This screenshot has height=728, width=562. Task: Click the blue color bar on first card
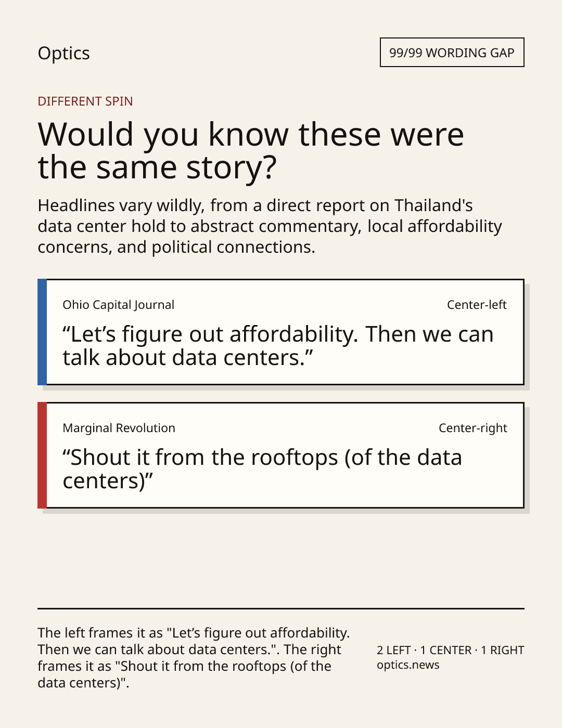coord(42,332)
